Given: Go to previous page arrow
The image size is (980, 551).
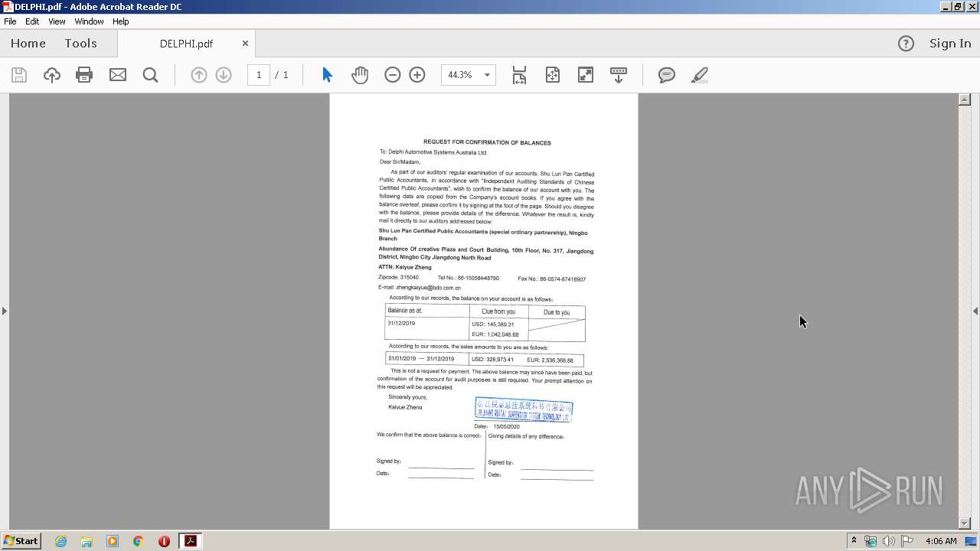Looking at the screenshot, I should coord(198,75).
